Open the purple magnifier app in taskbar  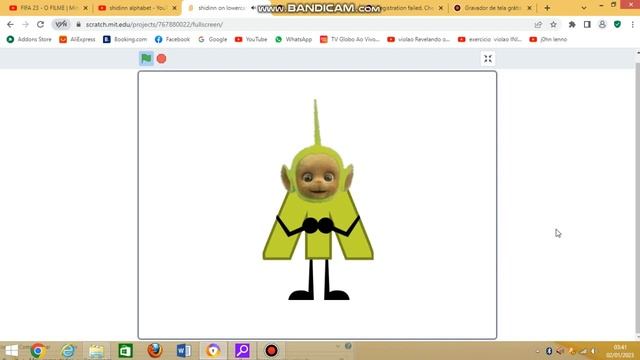242,351
